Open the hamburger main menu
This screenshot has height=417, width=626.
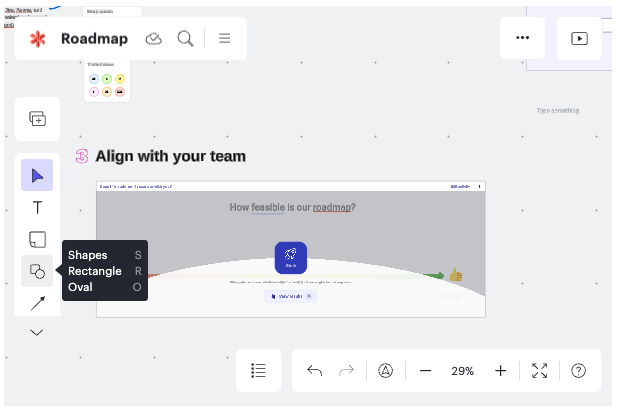225,39
